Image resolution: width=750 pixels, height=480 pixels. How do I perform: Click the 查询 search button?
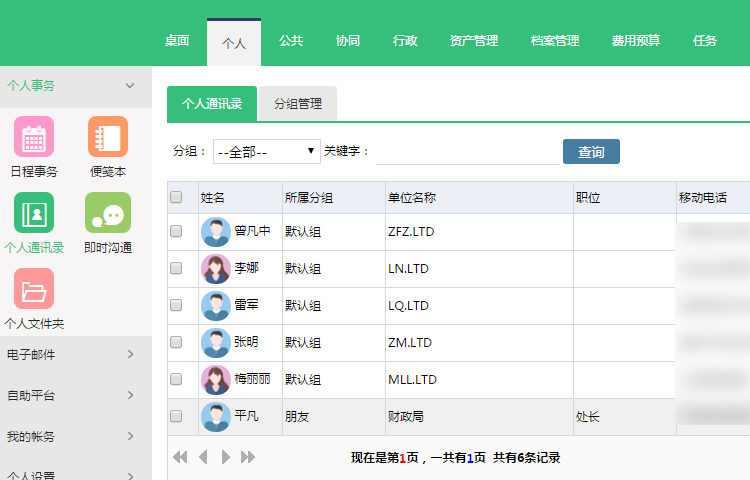pyautogui.click(x=591, y=152)
